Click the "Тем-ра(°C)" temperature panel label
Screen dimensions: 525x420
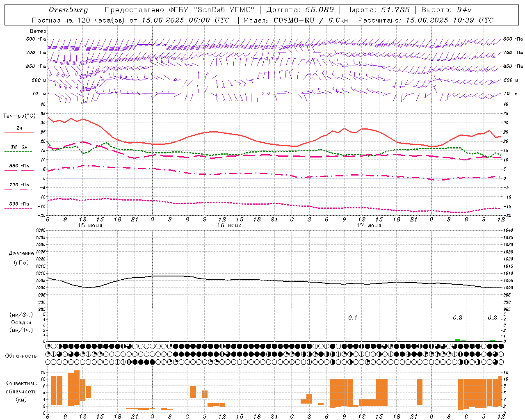click(x=19, y=116)
